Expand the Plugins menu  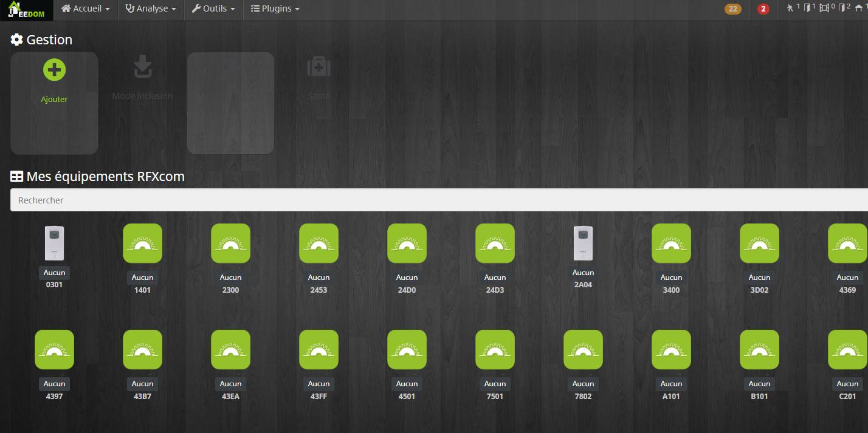(275, 9)
